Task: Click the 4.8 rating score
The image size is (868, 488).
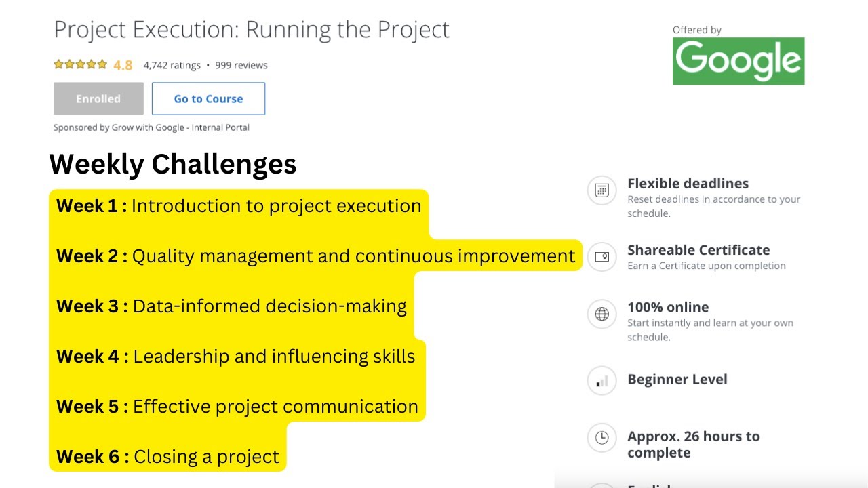Action: [x=123, y=66]
